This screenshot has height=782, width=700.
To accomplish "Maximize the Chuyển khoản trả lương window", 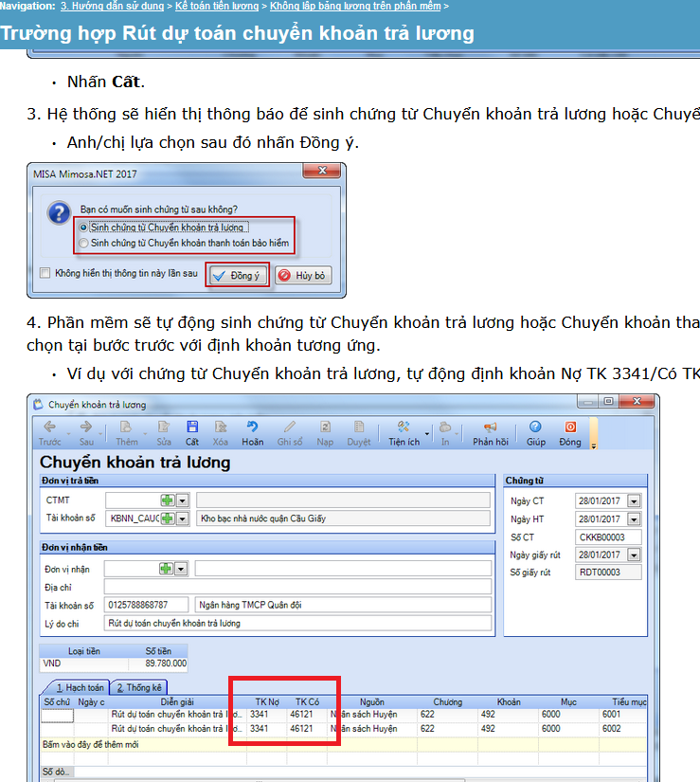I will coord(608,402).
